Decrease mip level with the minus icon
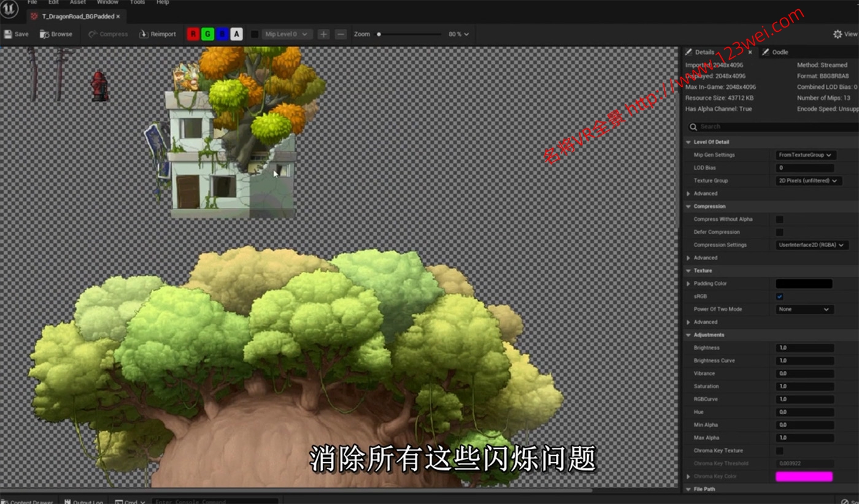The width and height of the screenshot is (859, 504). (x=341, y=34)
